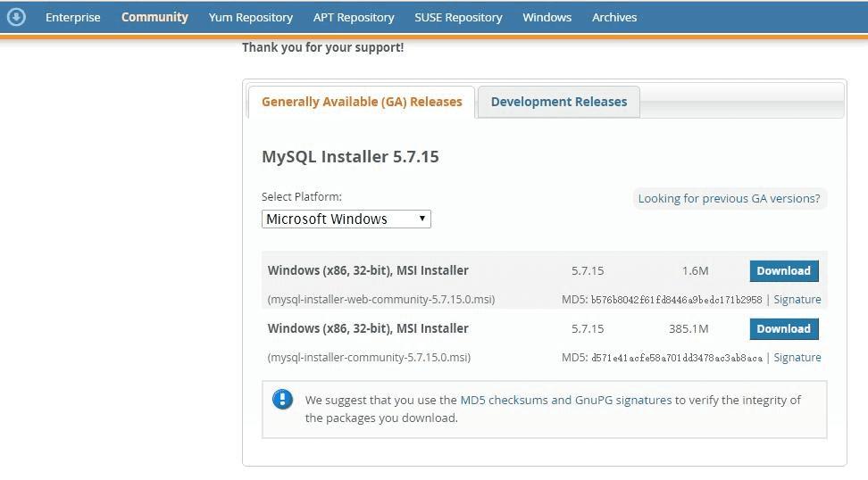Click the MySQL Installer 5.7.15 heading

click(x=350, y=157)
